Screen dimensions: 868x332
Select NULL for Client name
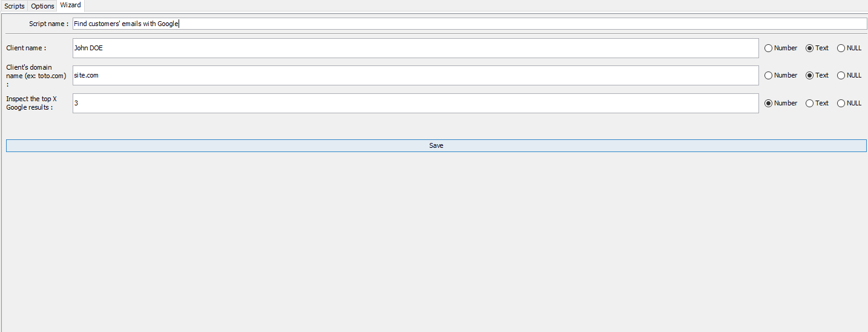pos(849,48)
